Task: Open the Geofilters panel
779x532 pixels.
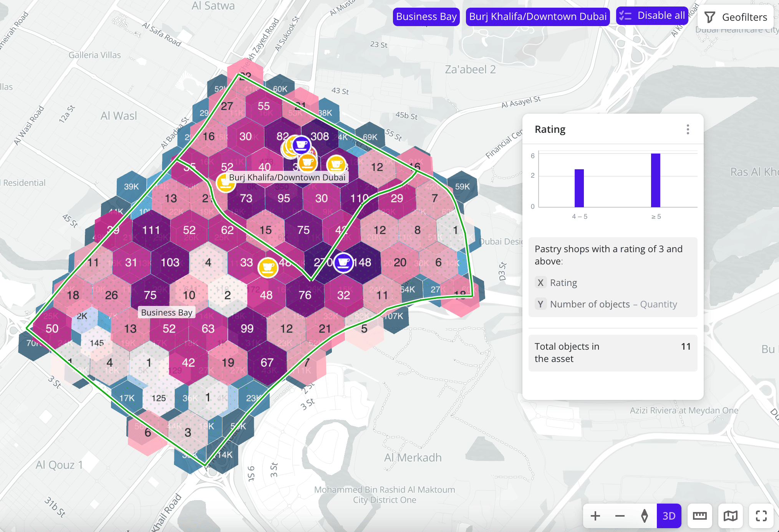Action: point(736,17)
